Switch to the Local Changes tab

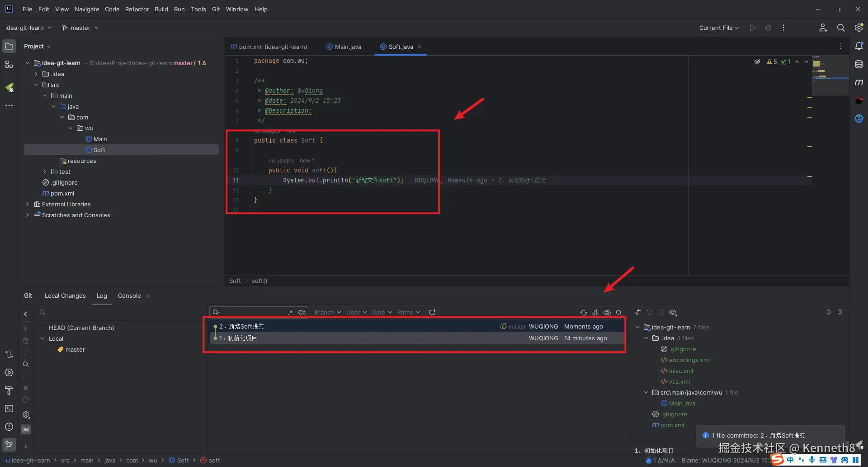(x=65, y=295)
